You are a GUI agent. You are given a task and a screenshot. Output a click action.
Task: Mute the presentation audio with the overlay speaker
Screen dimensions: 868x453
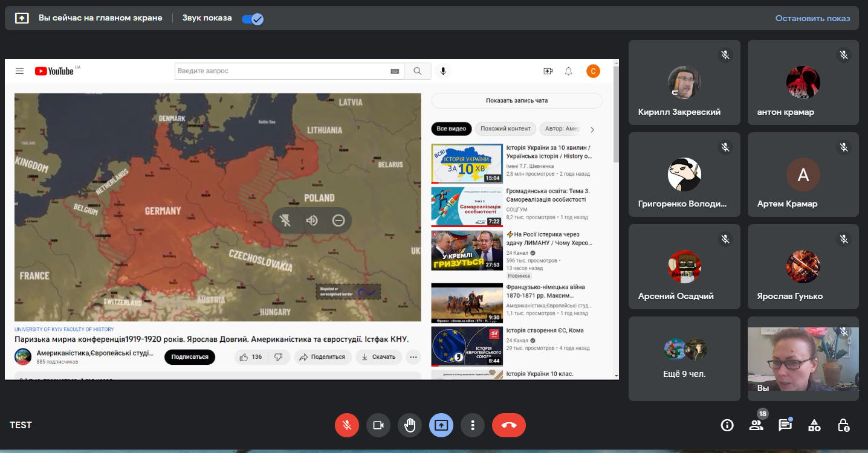[312, 220]
